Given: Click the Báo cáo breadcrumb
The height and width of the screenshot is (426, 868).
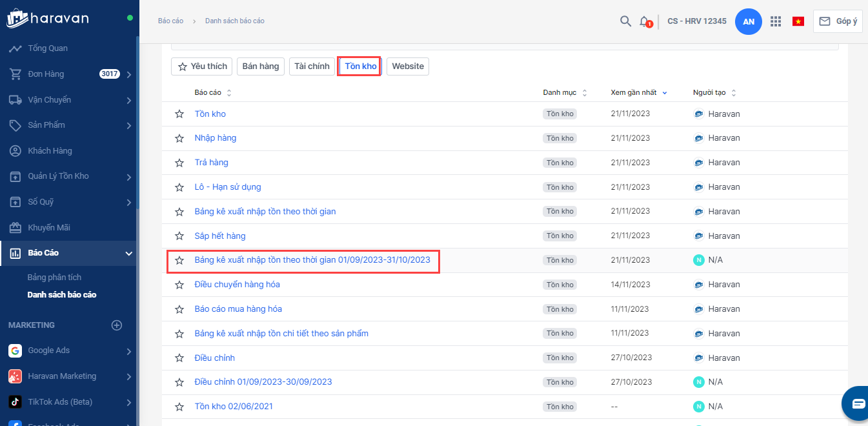Looking at the screenshot, I should [170, 21].
